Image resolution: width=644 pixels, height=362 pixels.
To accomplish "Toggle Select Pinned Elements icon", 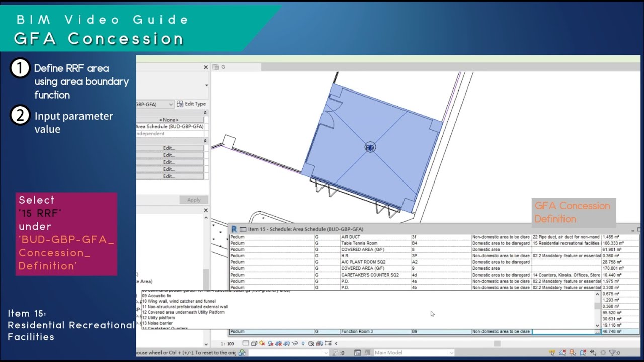I will [x=573, y=353].
